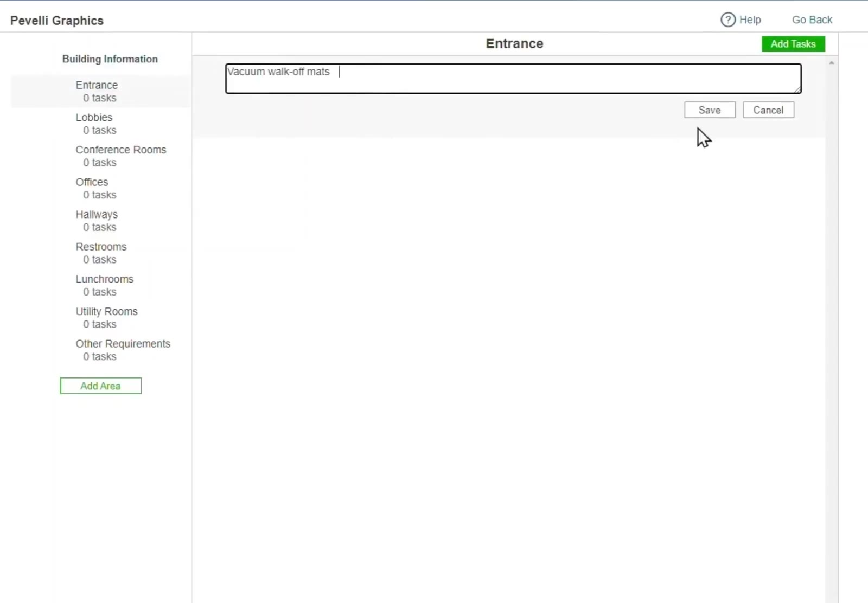Click the Help question mark icon

(x=727, y=20)
